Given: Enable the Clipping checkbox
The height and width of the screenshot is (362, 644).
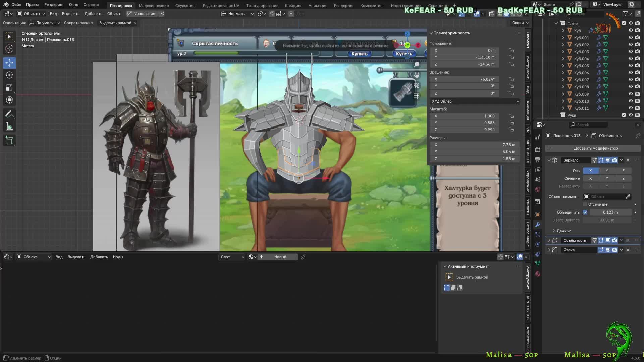Looking at the screenshot, I should tap(585, 204).
